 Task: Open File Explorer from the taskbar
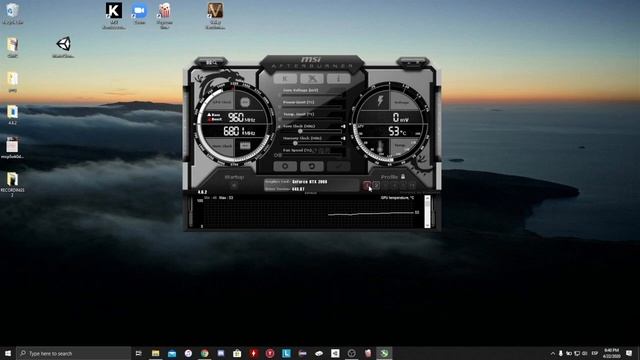[156, 353]
